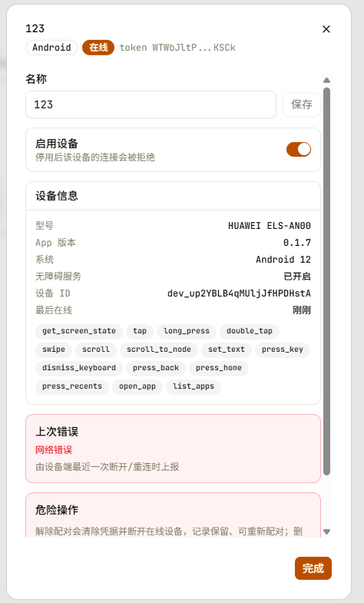Viewport: 364px width, 603px height.
Task: Click the 系统 label
Action: 45,260
